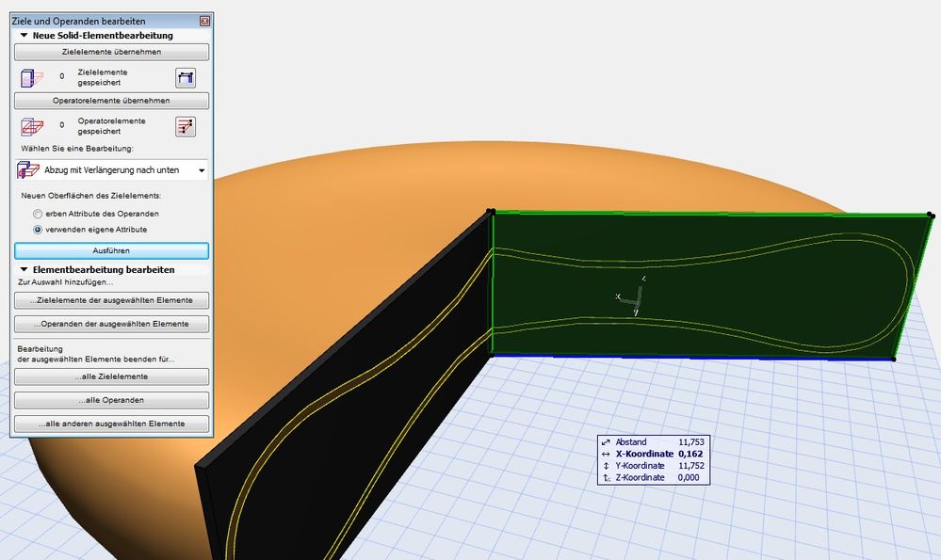Click the Abstand distance icon in tracker

tap(606, 442)
